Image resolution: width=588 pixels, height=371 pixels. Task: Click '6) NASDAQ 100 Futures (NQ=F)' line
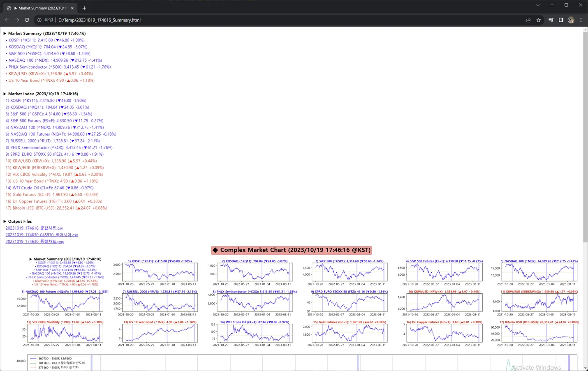[x=61, y=134]
